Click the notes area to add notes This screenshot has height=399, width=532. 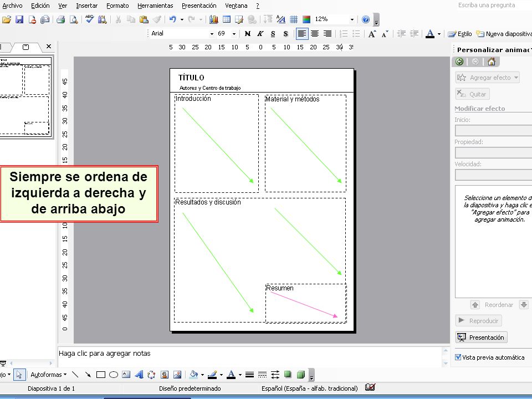[249, 356]
